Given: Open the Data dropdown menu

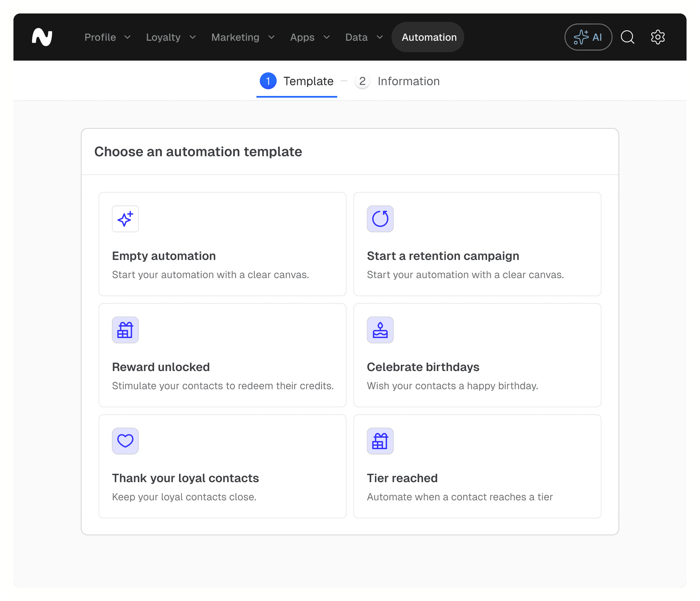Looking at the screenshot, I should (x=364, y=37).
